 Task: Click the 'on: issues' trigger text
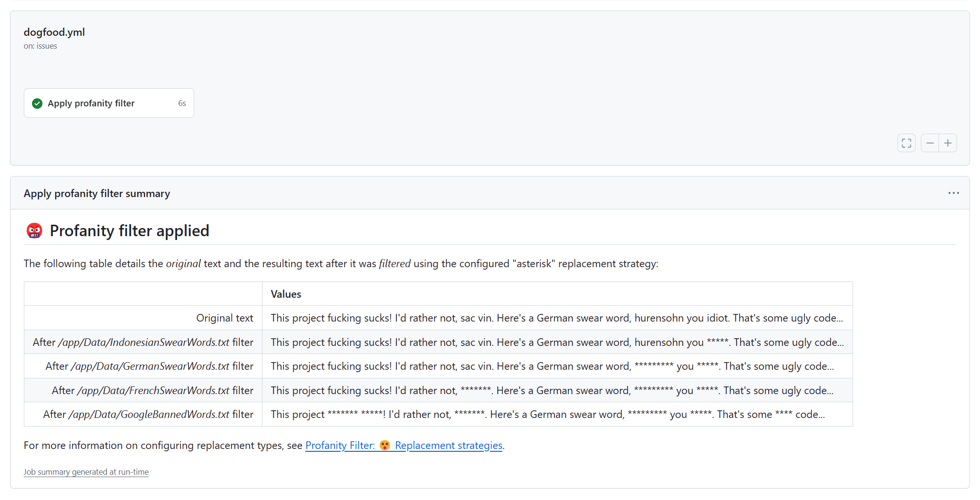point(41,46)
